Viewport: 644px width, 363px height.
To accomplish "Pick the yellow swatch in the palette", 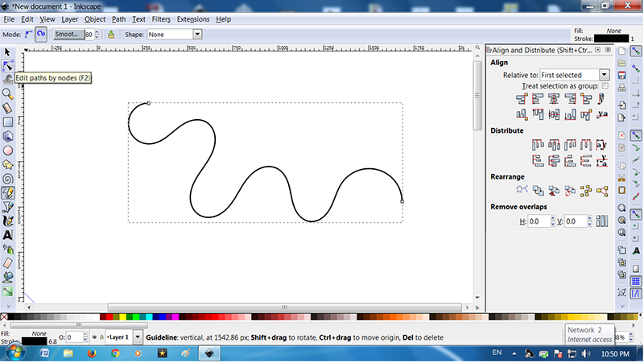I will pyautogui.click(x=123, y=316).
